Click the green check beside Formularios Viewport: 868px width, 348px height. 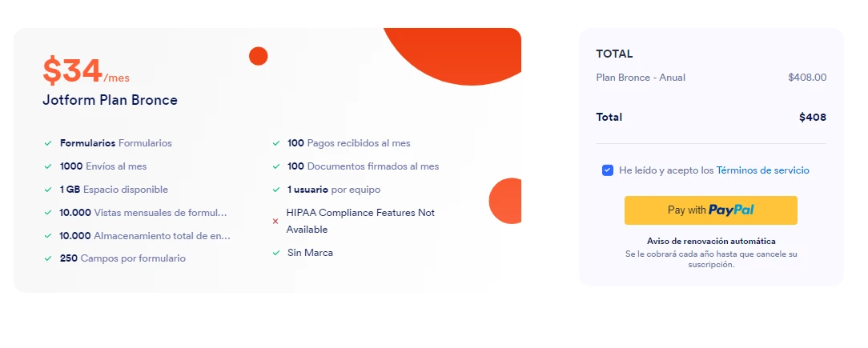pos(48,143)
